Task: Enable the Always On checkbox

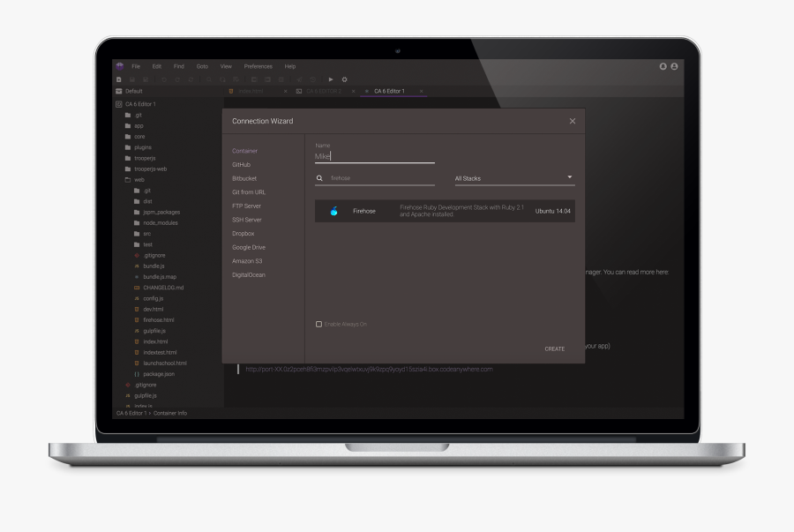Action: [x=319, y=324]
